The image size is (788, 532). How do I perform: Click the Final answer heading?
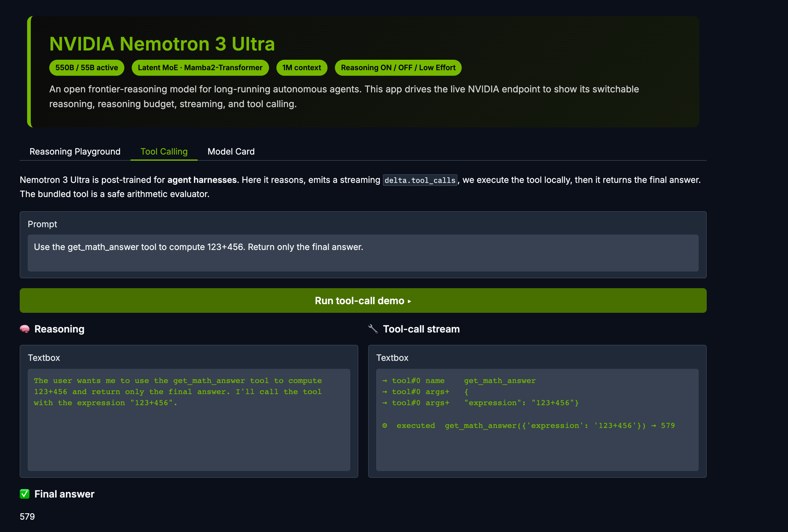[64, 494]
